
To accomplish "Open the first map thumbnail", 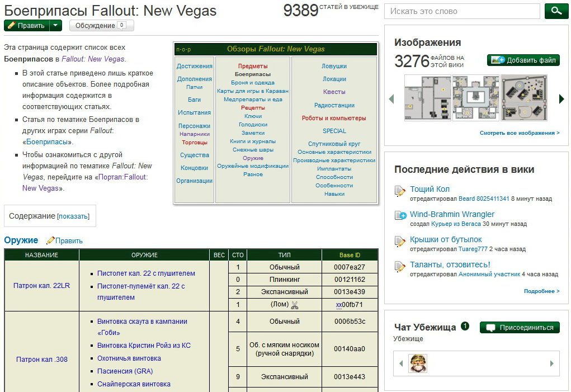I will coord(427,97).
